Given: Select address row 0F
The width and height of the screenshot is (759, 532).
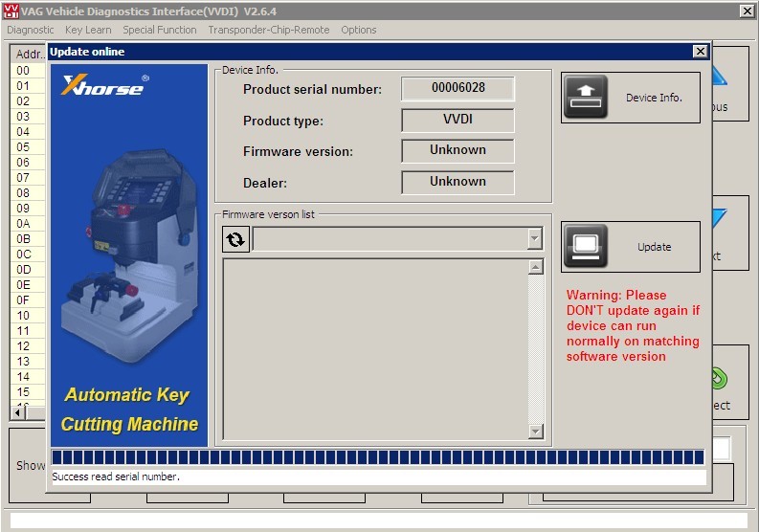Looking at the screenshot, I should pyautogui.click(x=28, y=300).
